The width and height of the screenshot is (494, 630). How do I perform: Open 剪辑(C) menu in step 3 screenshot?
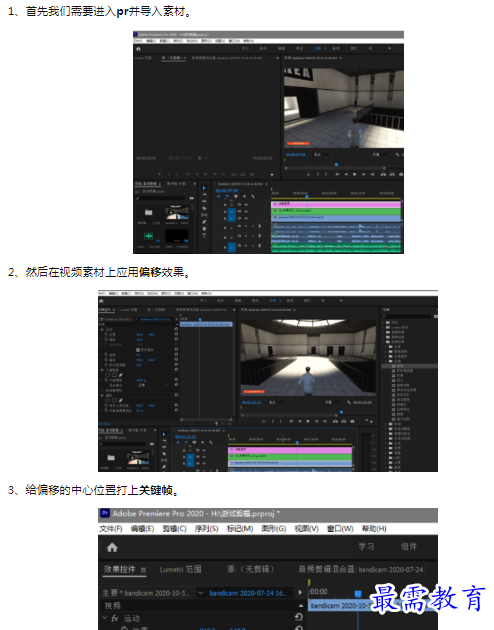174,529
